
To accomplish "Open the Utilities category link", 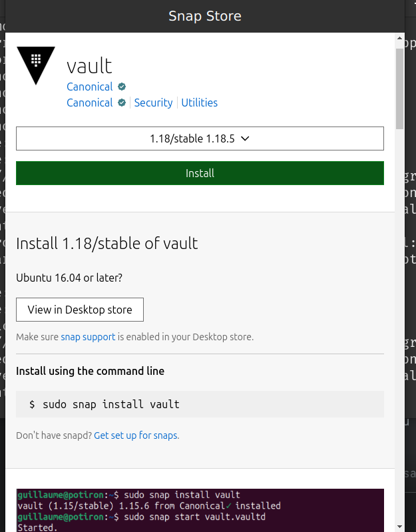I will (x=200, y=103).
